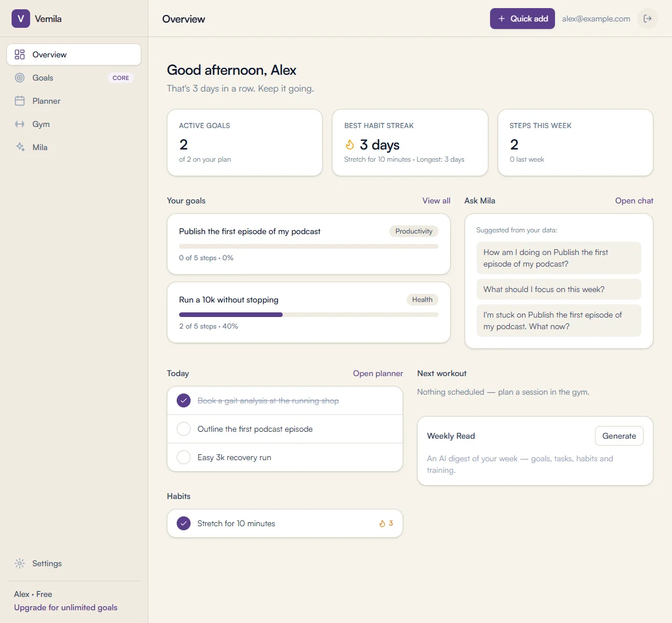Click the Best Habit Streak card
Screen dimensions: 672x623
coord(410,143)
